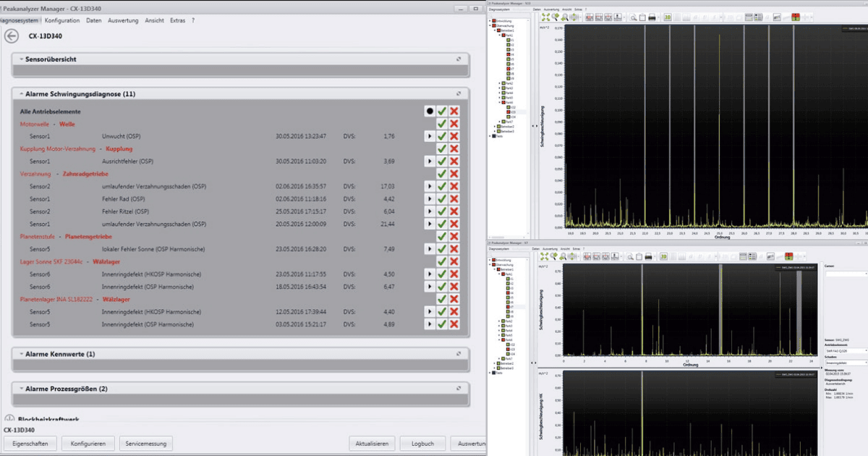Expand the Alarme Prozessgrößen (2) section

21,389
